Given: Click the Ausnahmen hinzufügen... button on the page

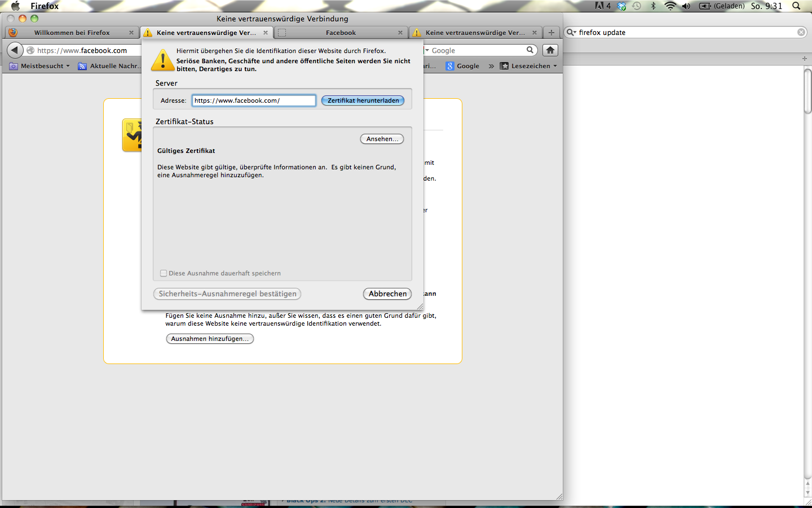Looking at the screenshot, I should click(x=210, y=339).
